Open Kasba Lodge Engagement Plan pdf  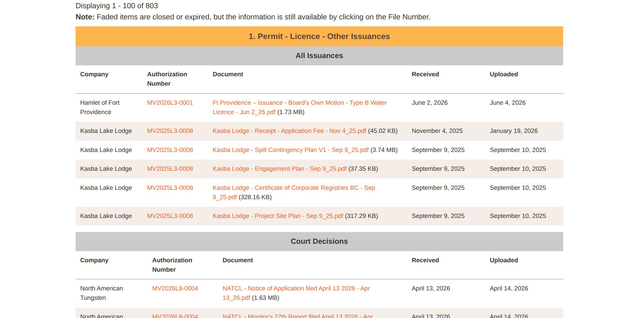point(280,169)
